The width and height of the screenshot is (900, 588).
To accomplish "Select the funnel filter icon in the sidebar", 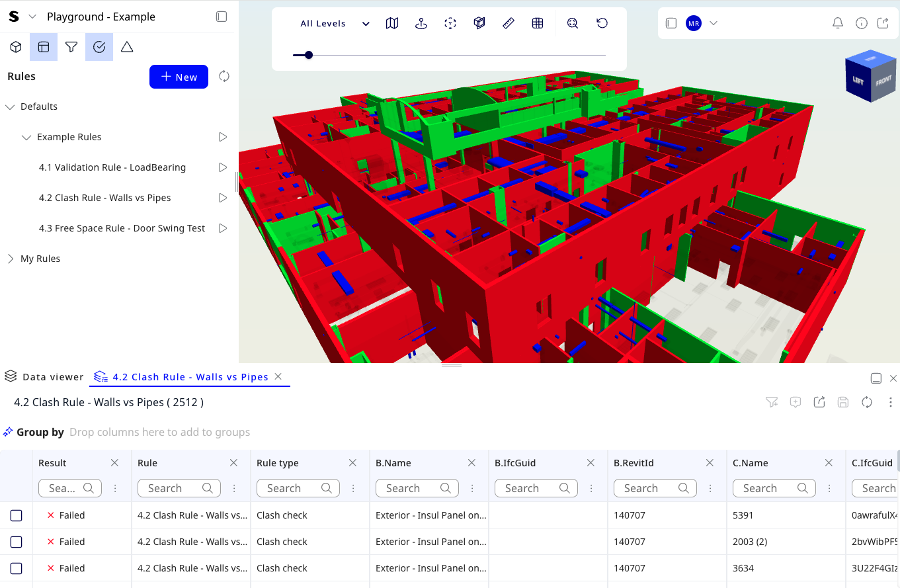I will (71, 47).
